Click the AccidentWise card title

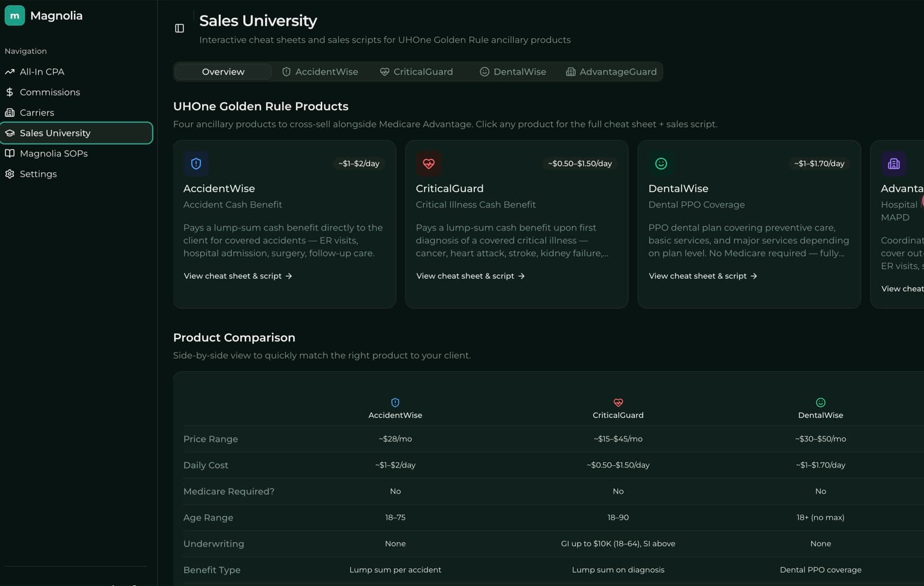[x=219, y=188]
